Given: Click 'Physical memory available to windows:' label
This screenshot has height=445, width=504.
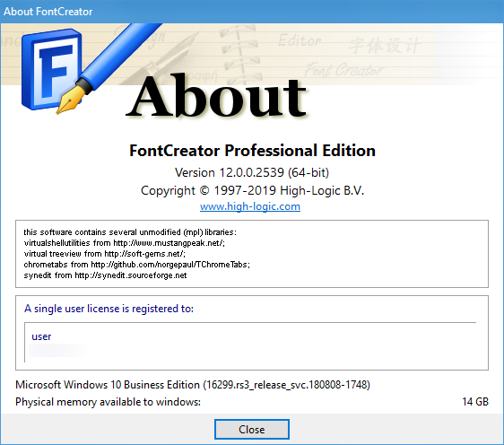Looking at the screenshot, I should coord(108,402).
